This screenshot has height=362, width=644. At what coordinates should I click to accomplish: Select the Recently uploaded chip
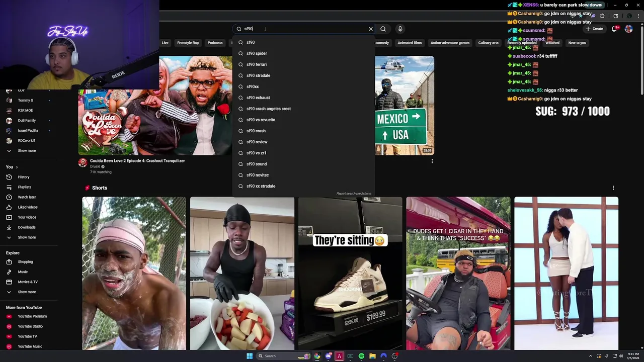click(522, 43)
